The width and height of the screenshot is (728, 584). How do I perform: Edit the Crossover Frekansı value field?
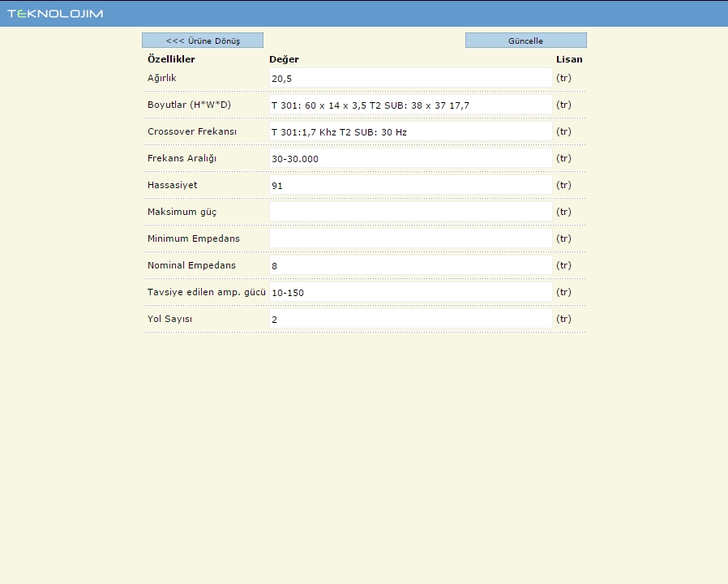coord(410,131)
